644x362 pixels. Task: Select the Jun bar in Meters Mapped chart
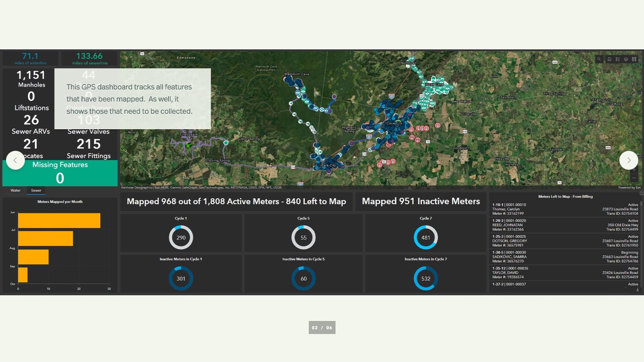pos(59,221)
